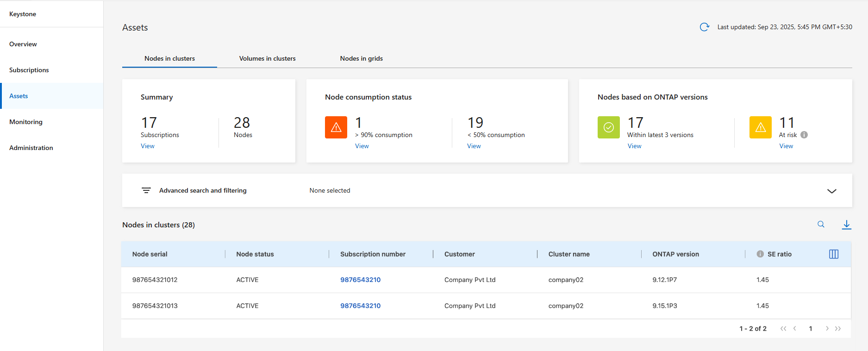The height and width of the screenshot is (351, 868).
Task: Jump to the last page of results
Action: pos(838,329)
